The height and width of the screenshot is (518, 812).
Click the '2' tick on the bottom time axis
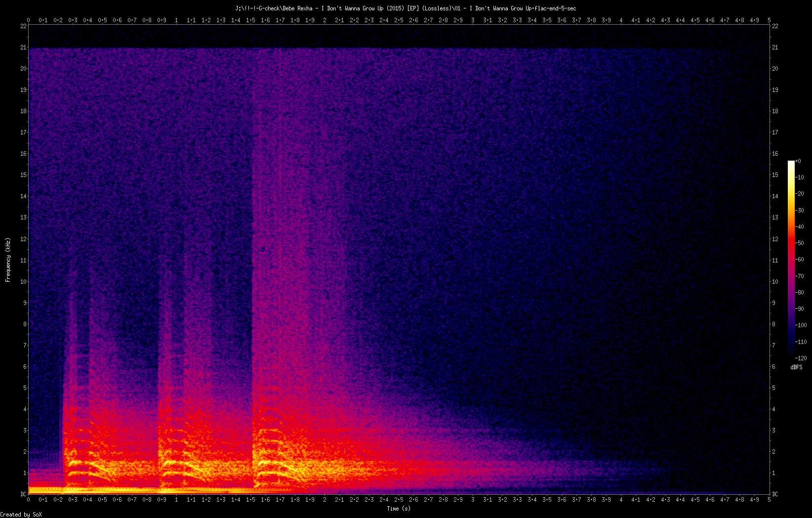[325, 500]
